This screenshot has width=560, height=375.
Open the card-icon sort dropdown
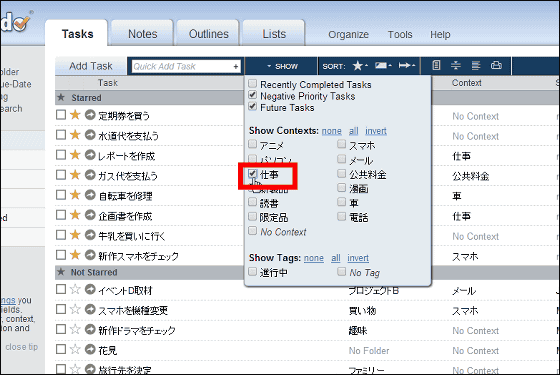click(x=383, y=66)
